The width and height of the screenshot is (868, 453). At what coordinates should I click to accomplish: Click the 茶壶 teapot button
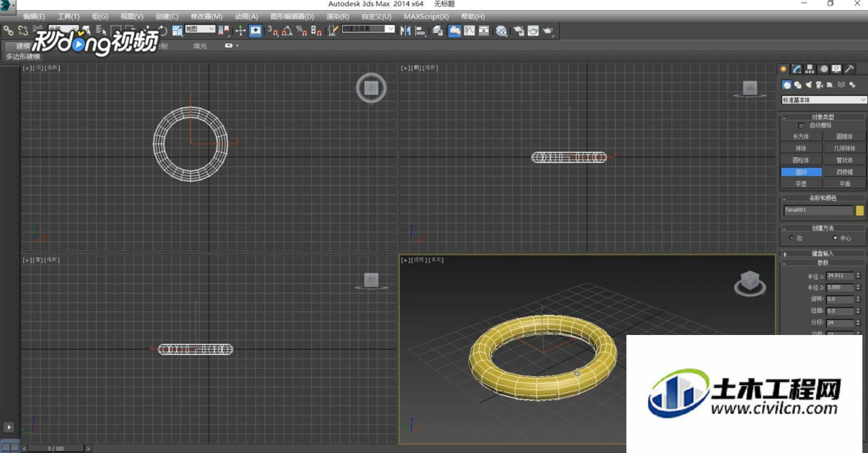click(x=801, y=183)
